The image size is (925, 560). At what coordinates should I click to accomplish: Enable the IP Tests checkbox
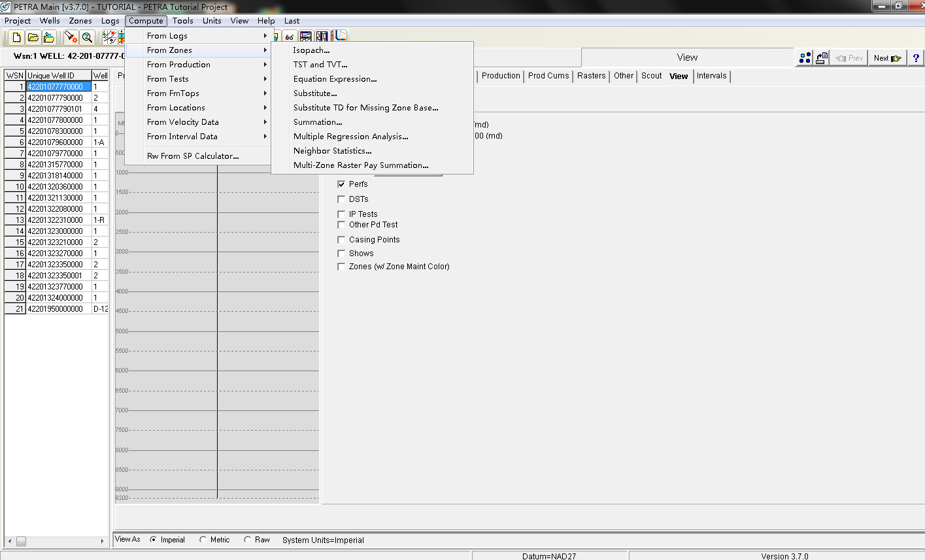(x=341, y=214)
